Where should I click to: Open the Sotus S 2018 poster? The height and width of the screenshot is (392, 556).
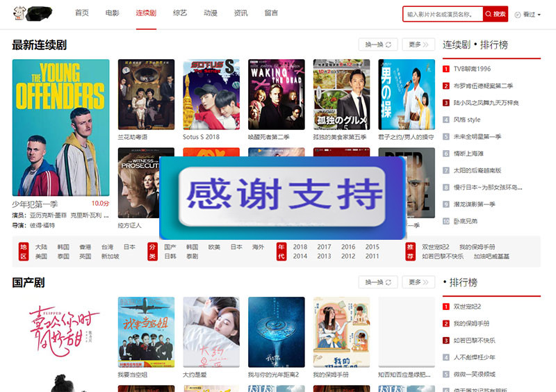click(211, 95)
